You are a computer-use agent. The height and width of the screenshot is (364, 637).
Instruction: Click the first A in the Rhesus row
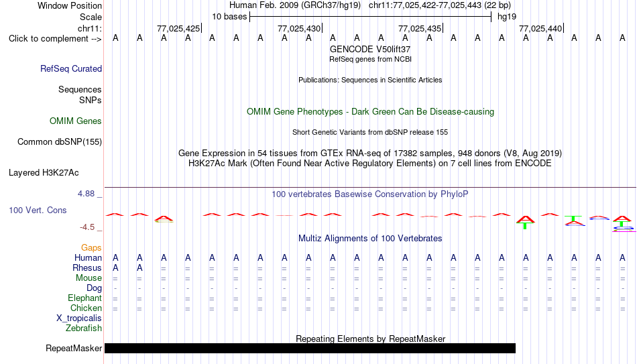click(x=116, y=267)
